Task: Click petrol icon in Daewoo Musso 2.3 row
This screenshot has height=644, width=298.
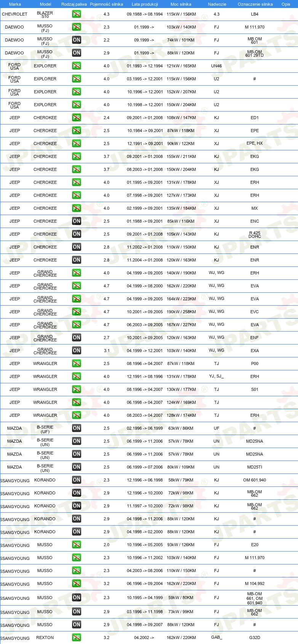Action: (77, 27)
